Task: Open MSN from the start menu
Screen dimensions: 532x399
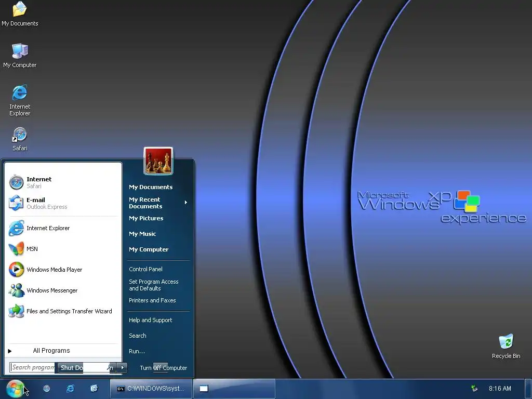Action: [63, 249]
